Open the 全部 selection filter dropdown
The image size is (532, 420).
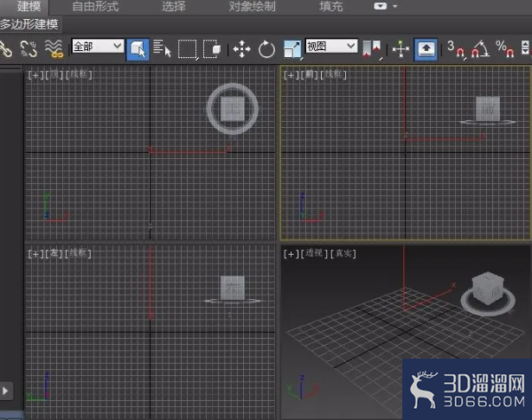click(x=98, y=46)
